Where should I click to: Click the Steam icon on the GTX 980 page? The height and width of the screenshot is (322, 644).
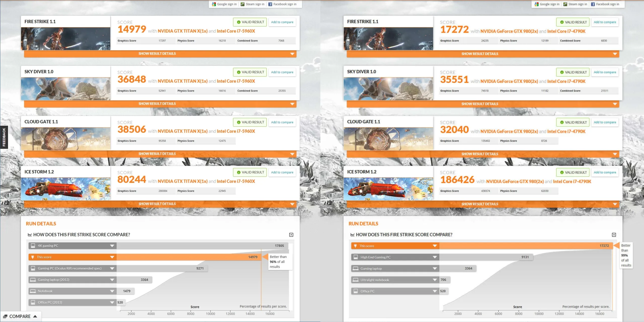tap(565, 4)
